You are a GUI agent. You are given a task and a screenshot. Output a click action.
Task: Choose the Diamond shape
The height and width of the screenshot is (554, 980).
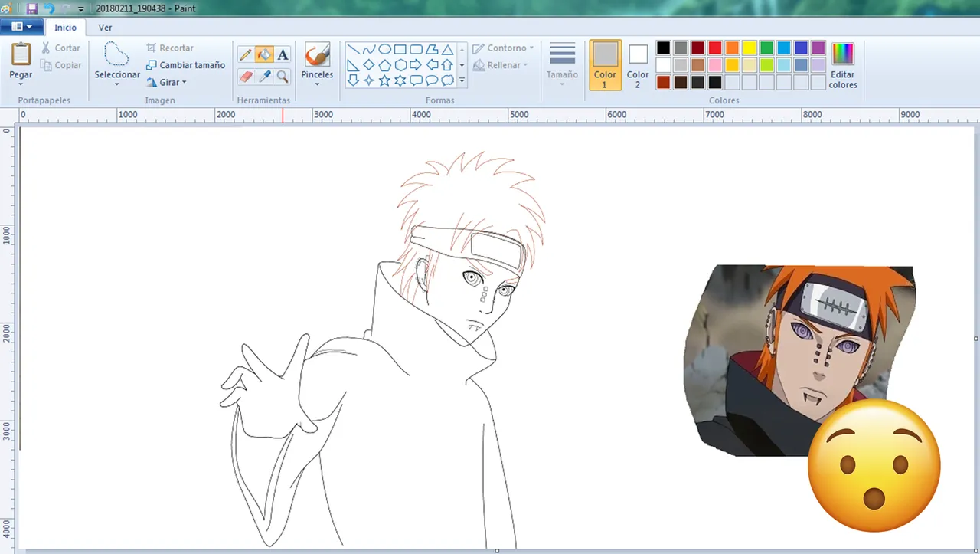click(369, 64)
